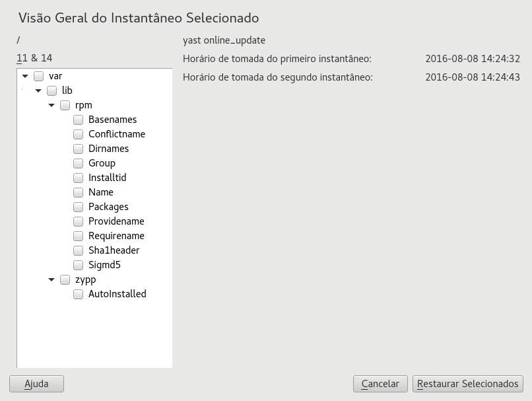The width and height of the screenshot is (532, 401).
Task: Enable the Basenames checkbox
Action: pos(79,120)
